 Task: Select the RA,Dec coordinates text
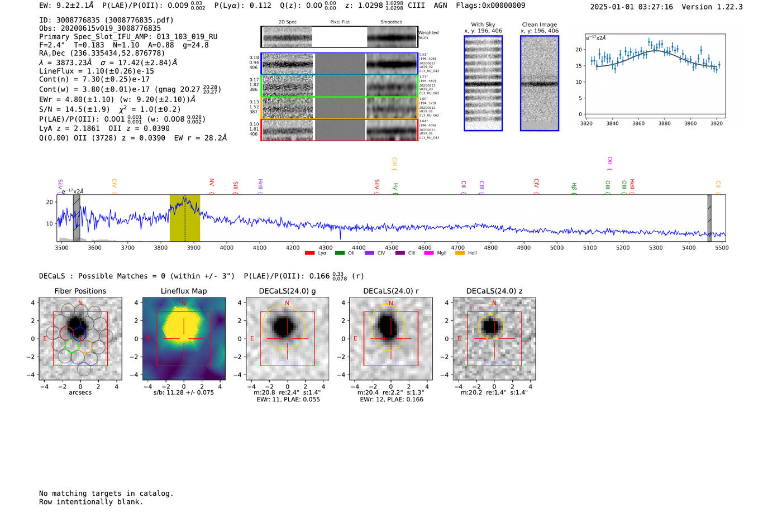point(102,54)
